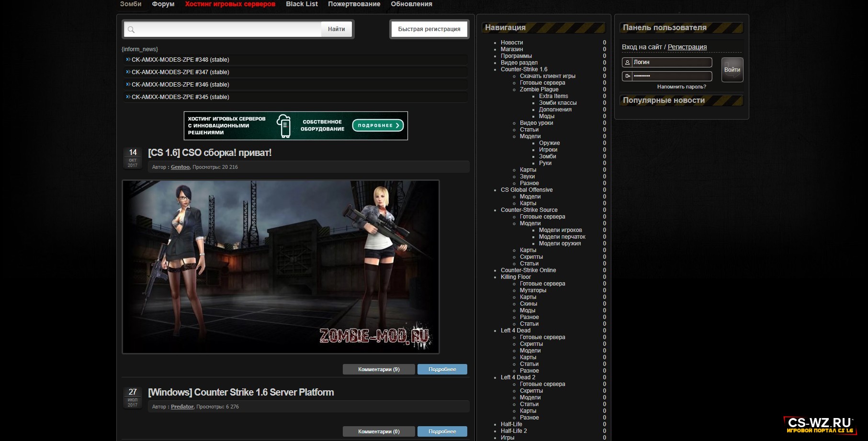Screen dimensions: 868x441
Task: Click the password key icon
Action: (627, 76)
